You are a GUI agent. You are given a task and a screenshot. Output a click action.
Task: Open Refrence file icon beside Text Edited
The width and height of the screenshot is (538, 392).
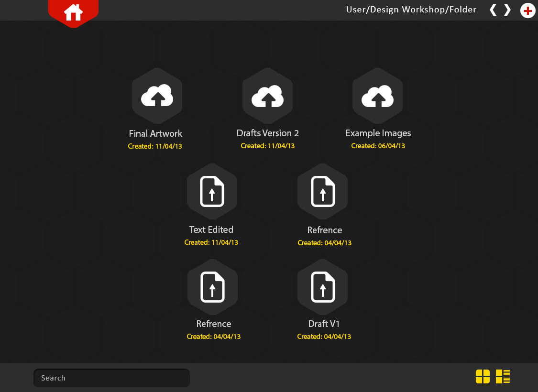click(322, 191)
